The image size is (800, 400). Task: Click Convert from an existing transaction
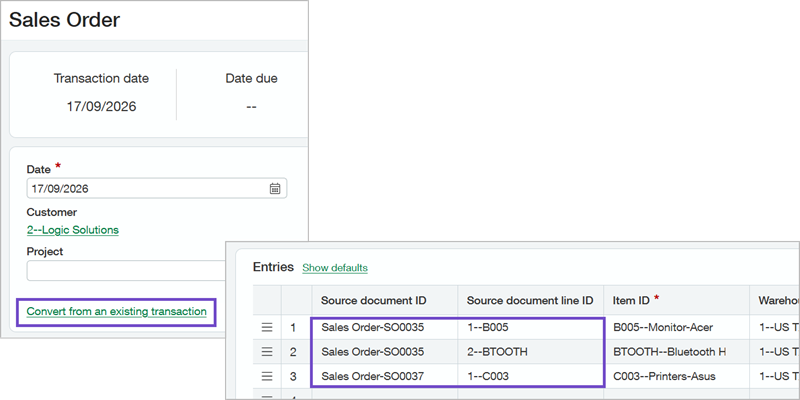[x=116, y=311]
